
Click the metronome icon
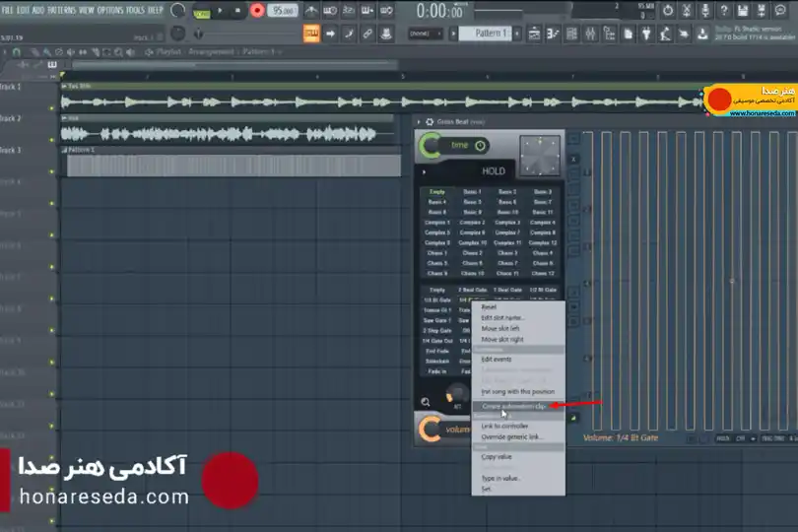coord(311,10)
